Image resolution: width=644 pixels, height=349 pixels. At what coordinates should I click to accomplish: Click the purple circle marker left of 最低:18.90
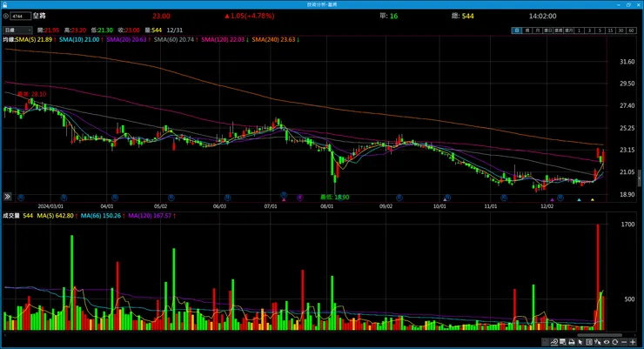pyautogui.click(x=300, y=198)
